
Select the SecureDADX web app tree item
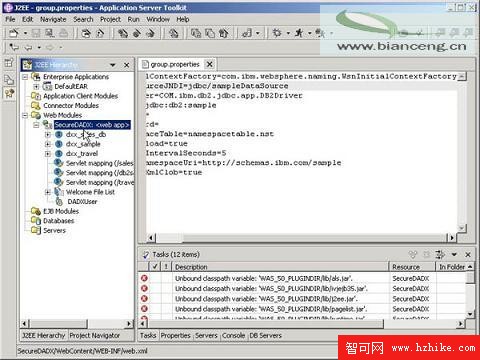coord(92,125)
